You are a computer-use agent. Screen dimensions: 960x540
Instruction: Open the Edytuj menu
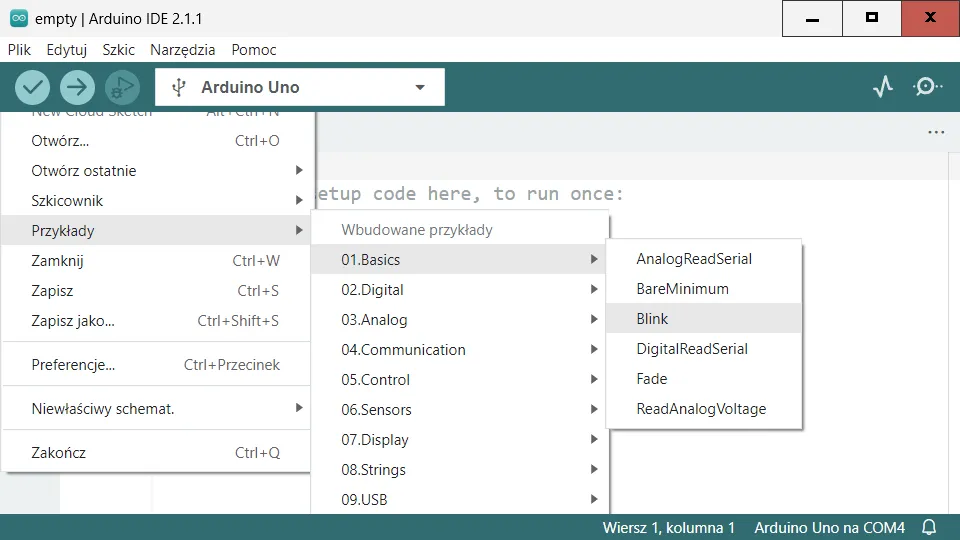click(67, 50)
